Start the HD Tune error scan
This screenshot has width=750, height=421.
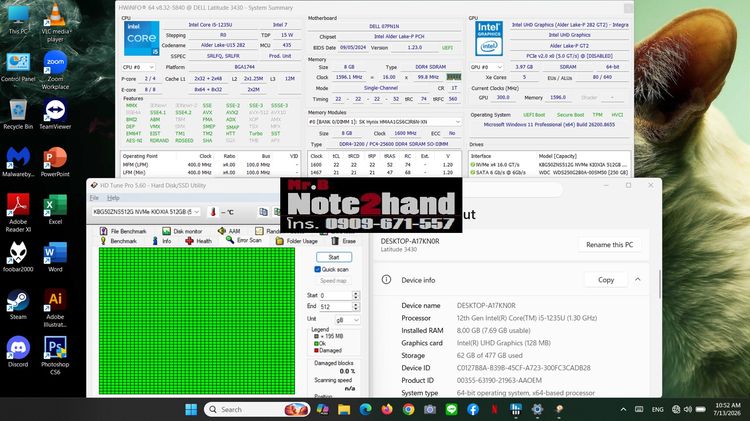pyautogui.click(x=334, y=257)
